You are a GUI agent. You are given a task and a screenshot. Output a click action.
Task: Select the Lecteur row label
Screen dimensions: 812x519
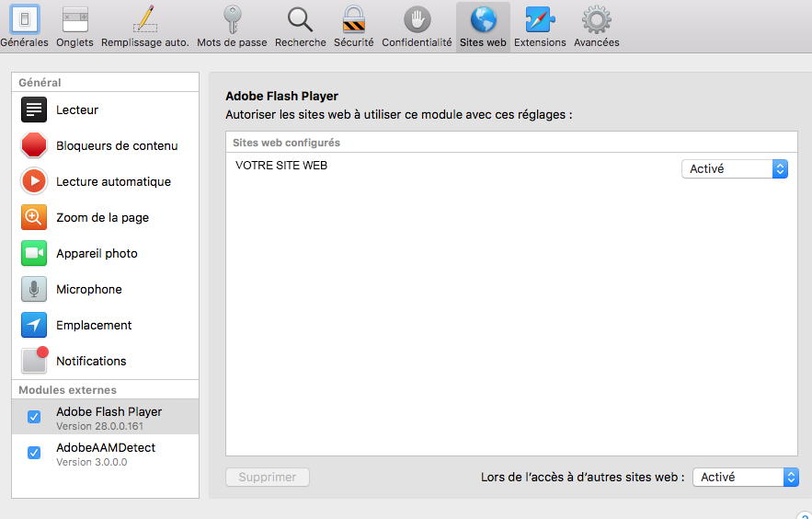pyautogui.click(x=77, y=110)
